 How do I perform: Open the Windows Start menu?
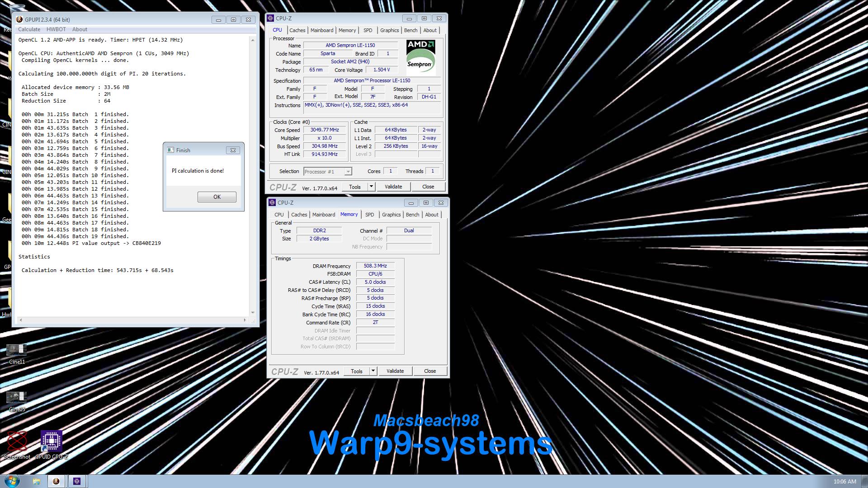click(12, 481)
